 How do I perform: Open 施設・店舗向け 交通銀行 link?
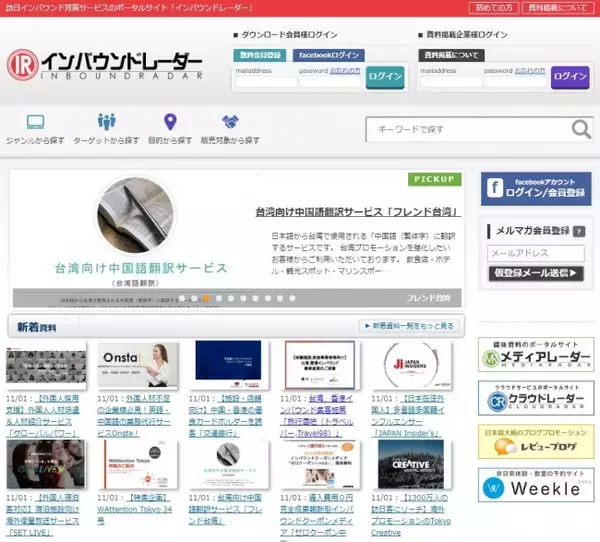[225, 416]
